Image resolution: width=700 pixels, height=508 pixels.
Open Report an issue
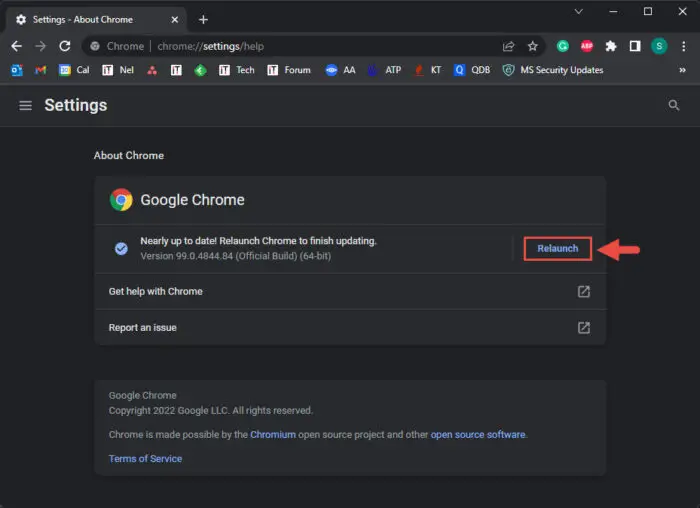tap(350, 328)
